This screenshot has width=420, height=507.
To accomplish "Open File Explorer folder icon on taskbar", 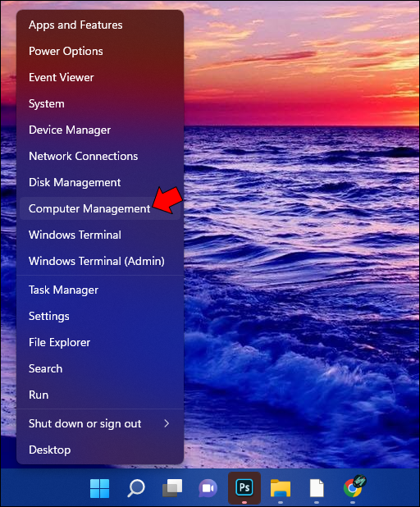I will pyautogui.click(x=281, y=488).
